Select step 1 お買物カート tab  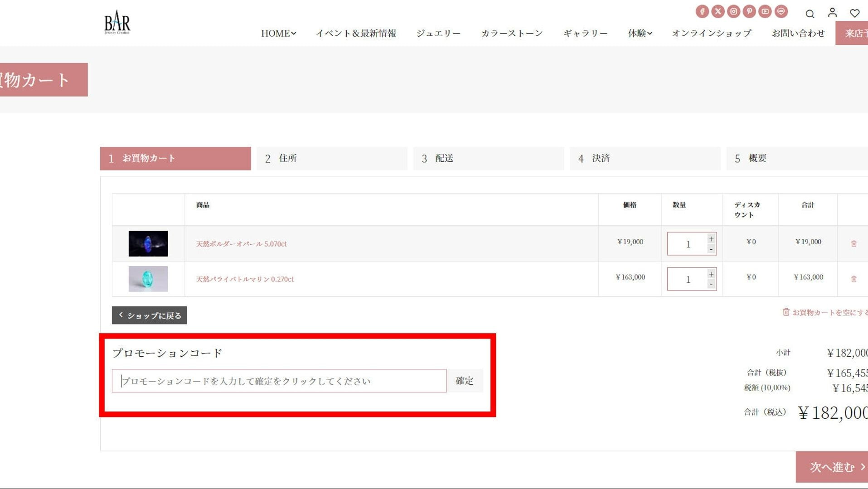[175, 159]
